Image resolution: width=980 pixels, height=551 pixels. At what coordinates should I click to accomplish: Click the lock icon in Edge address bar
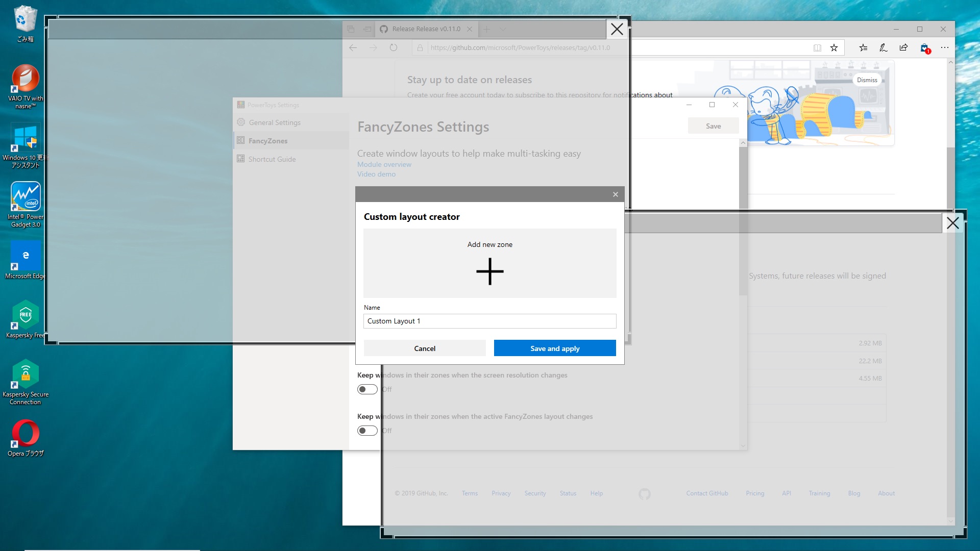pyautogui.click(x=420, y=47)
